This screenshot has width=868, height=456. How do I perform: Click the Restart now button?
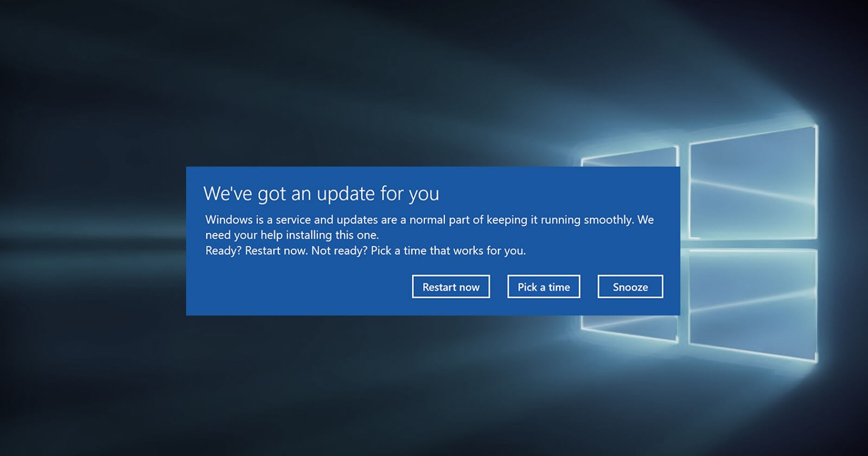[451, 287]
